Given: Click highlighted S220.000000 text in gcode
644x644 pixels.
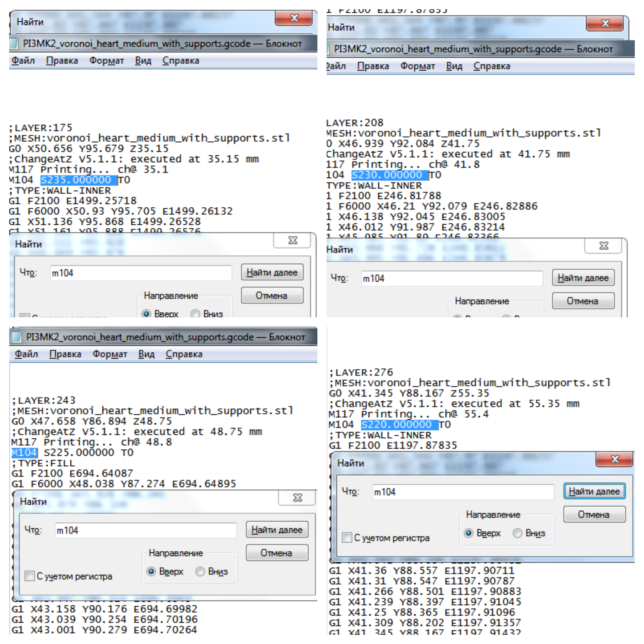Looking at the screenshot, I should pos(399,425).
